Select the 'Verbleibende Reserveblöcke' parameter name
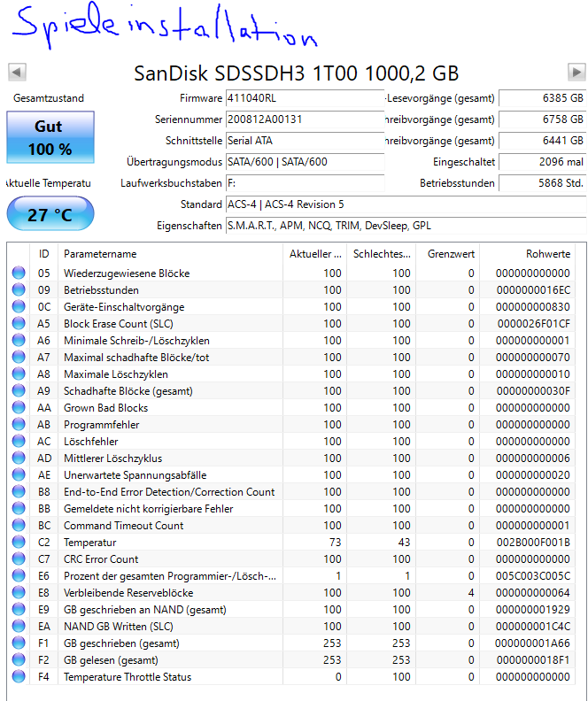Viewport: 588px width, 701px height. click(128, 593)
